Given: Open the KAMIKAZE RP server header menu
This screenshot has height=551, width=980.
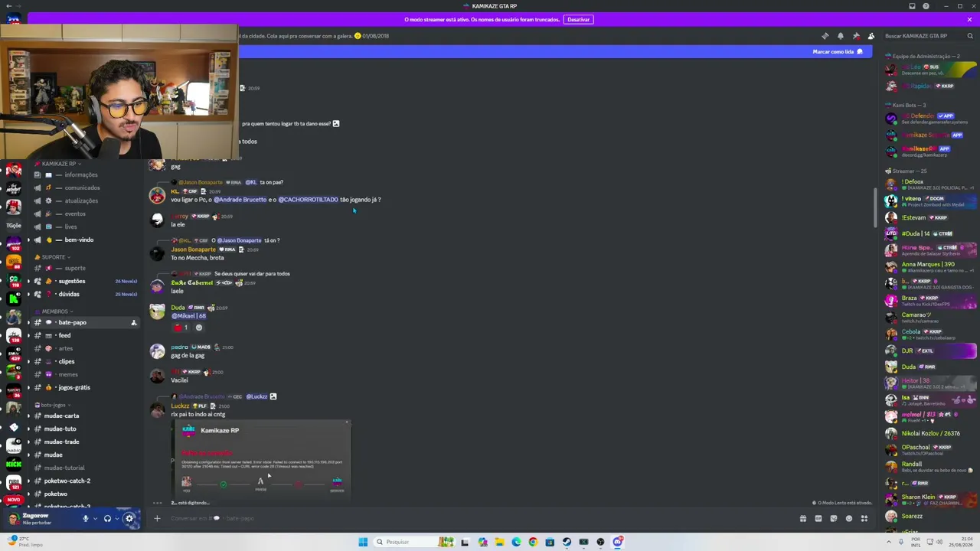Looking at the screenshot, I should point(58,164).
